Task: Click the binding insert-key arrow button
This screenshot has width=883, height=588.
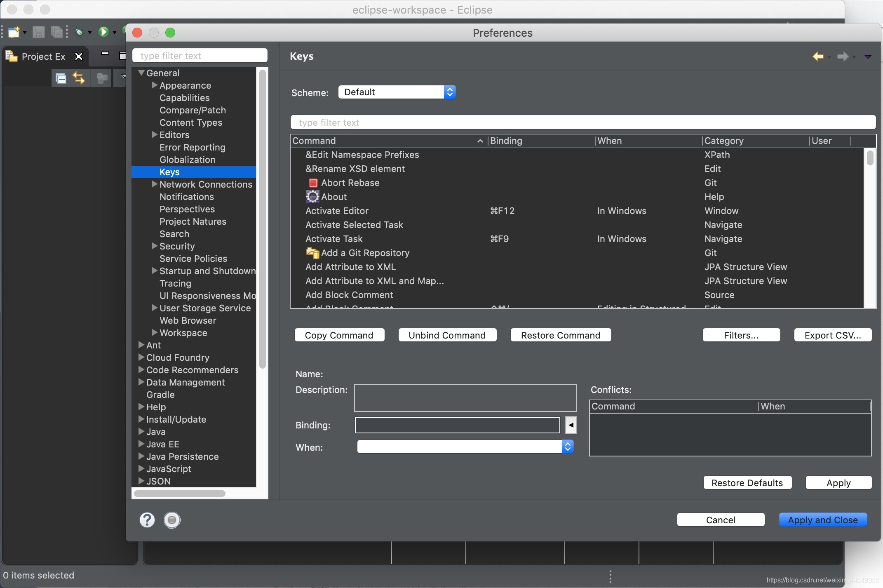Action: click(571, 425)
